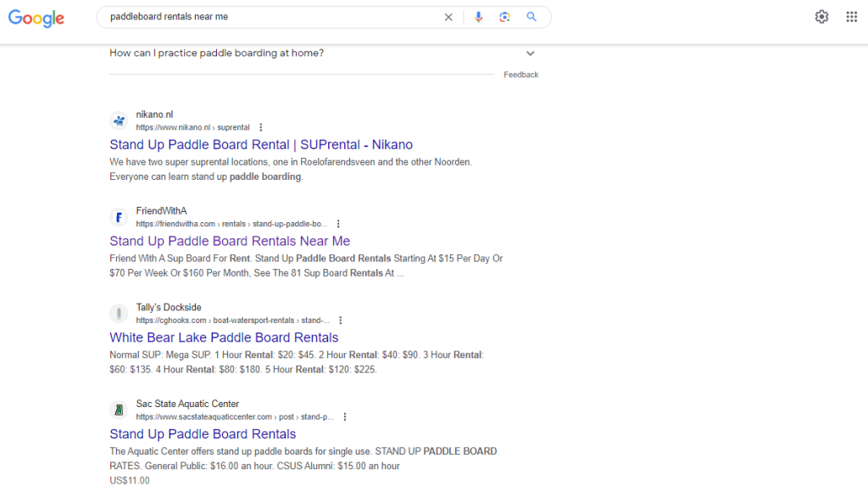Viewport: 868px width, 497px height.
Task: Open more options for FriendWithA result
Action: 338,224
